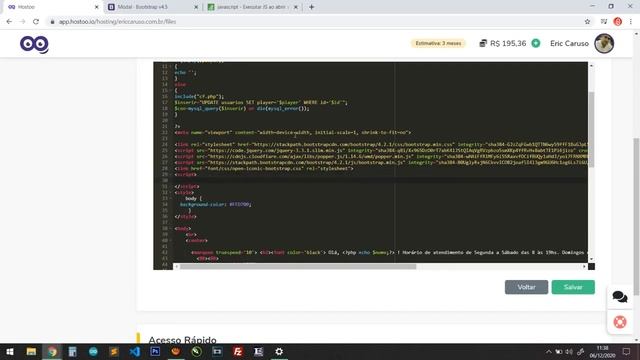The width and height of the screenshot is (640, 360).
Task: Click the volume speaker tray icon
Action: pyautogui.click(x=569, y=351)
